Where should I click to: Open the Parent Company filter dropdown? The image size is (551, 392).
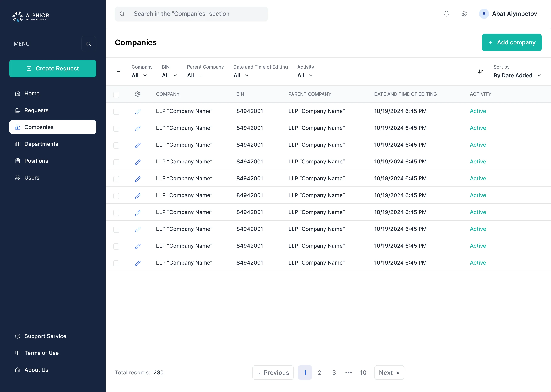195,76
